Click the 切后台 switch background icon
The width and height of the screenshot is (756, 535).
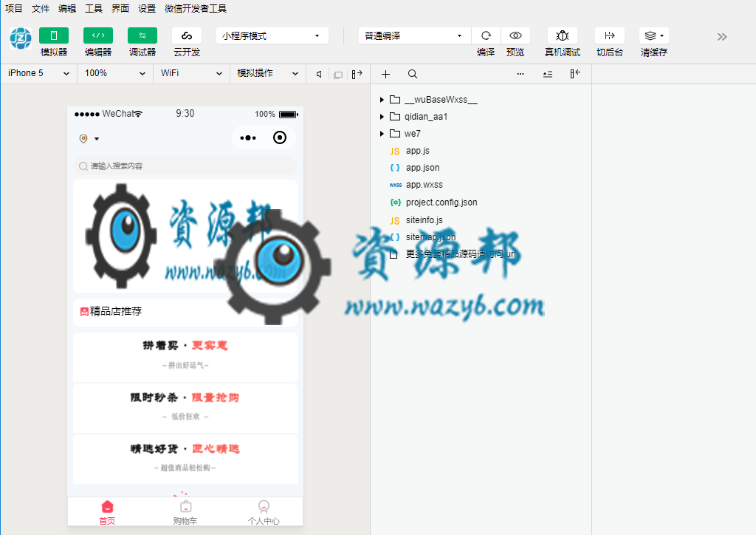click(x=609, y=35)
